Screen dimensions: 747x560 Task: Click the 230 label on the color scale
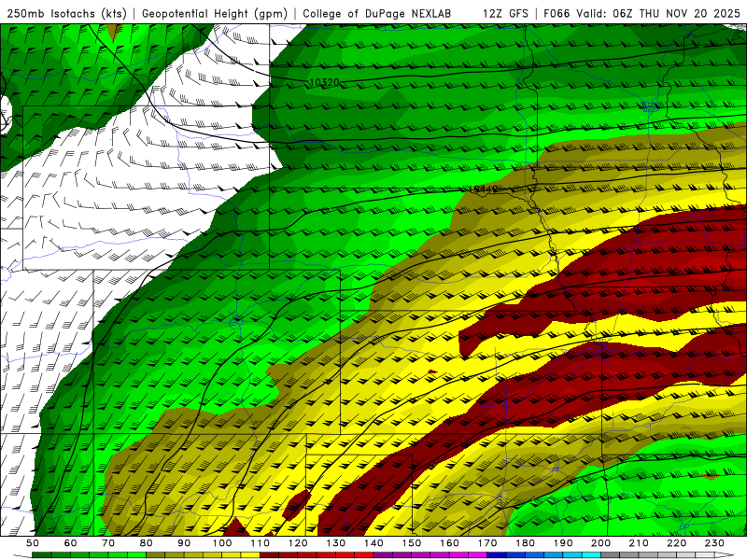pyautogui.click(x=714, y=543)
